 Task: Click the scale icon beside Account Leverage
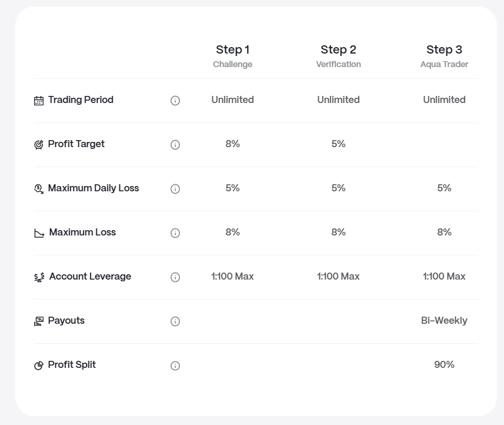(x=39, y=277)
